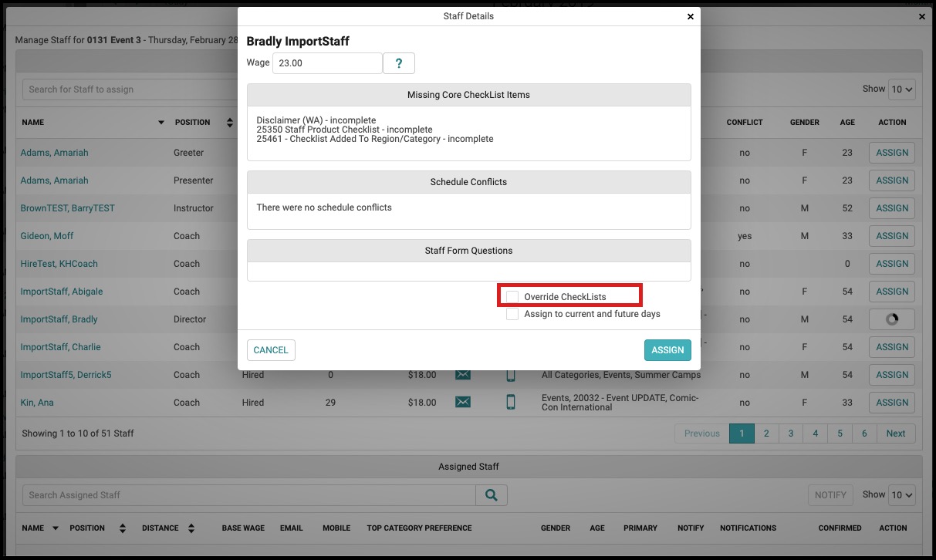Click the Conflict column header
Image resolution: width=936 pixels, height=560 pixels.
tap(744, 123)
